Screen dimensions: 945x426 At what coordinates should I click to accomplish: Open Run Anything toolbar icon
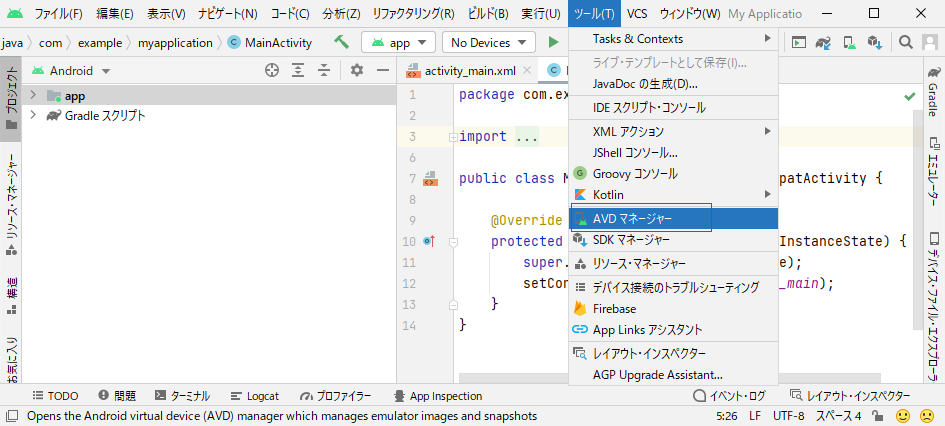pyautogui.click(x=799, y=42)
